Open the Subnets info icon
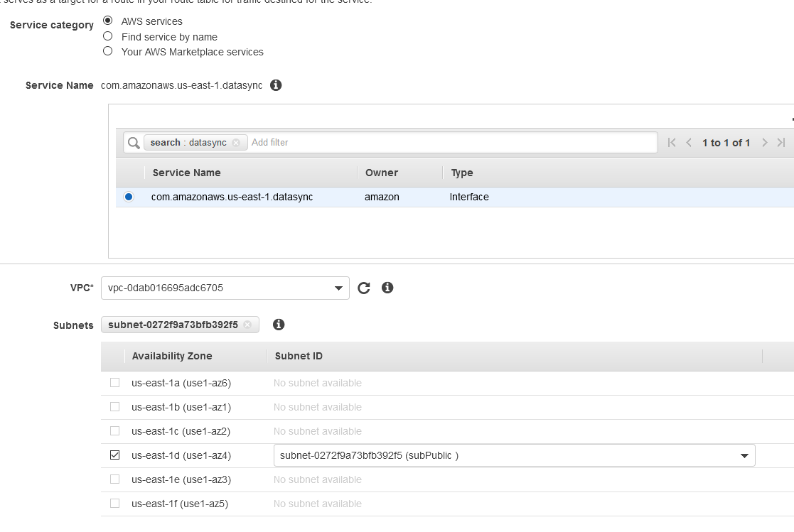This screenshot has width=794, height=532. tap(279, 325)
